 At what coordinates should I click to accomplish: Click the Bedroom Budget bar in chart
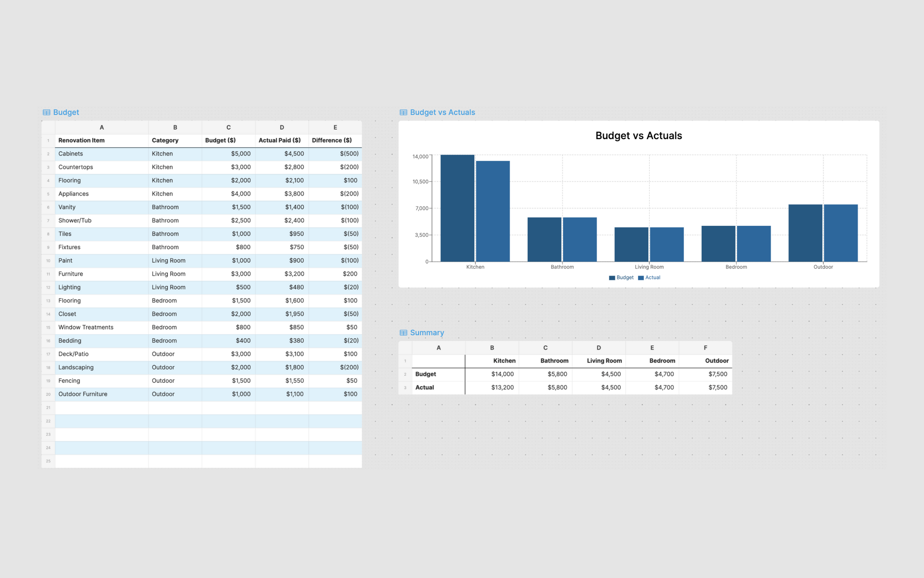click(x=718, y=244)
